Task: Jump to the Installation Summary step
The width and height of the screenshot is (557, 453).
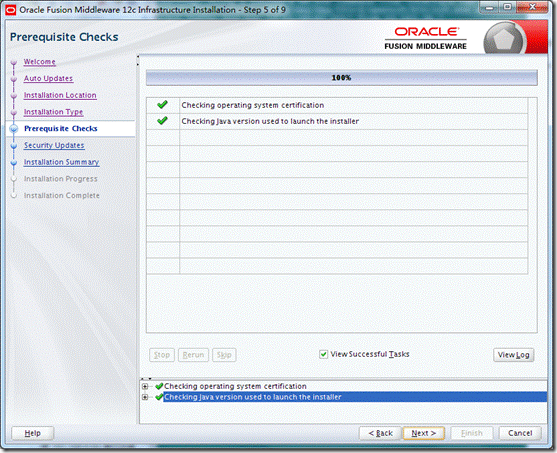Action: (61, 162)
